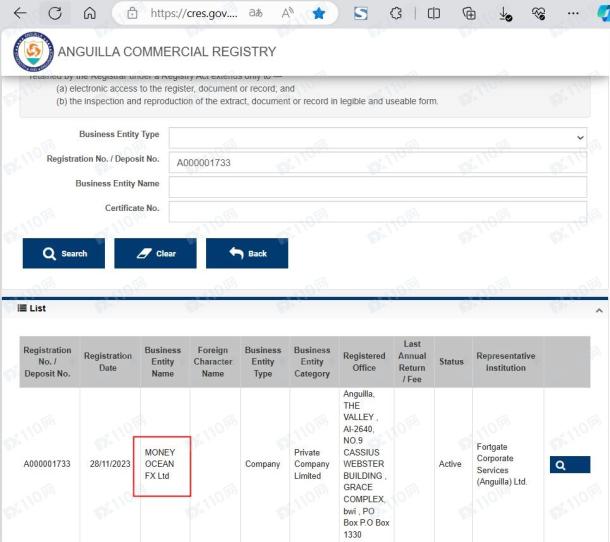Click the List section heading
610x542 pixels.
click(x=32, y=308)
